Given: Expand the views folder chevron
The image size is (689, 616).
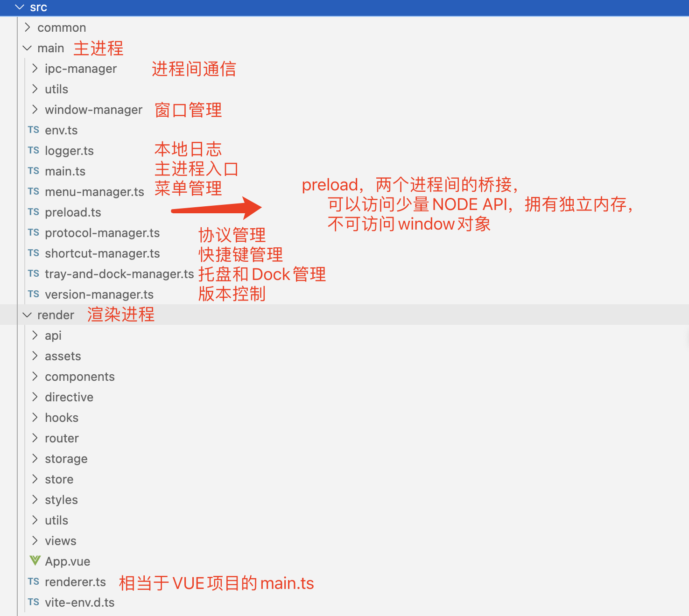Looking at the screenshot, I should pos(35,541).
